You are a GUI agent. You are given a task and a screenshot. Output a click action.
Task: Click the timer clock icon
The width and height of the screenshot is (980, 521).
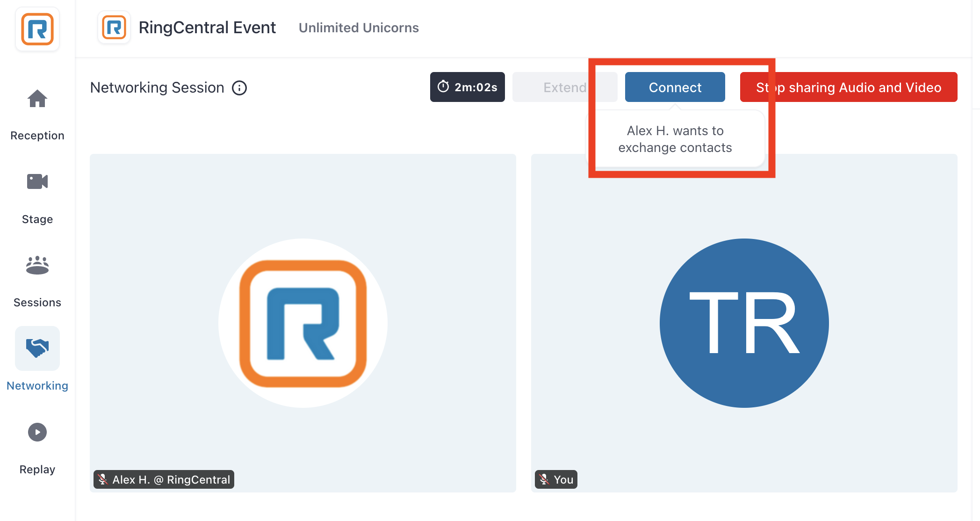(x=443, y=87)
